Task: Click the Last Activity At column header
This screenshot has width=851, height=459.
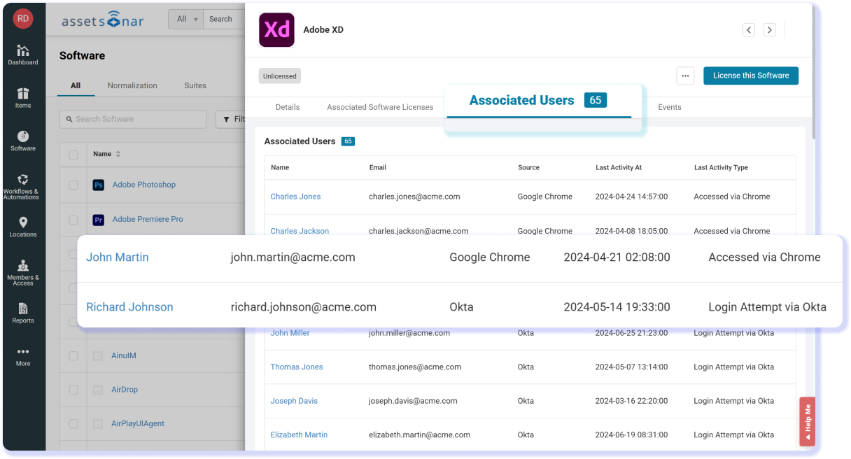Action: click(x=619, y=168)
